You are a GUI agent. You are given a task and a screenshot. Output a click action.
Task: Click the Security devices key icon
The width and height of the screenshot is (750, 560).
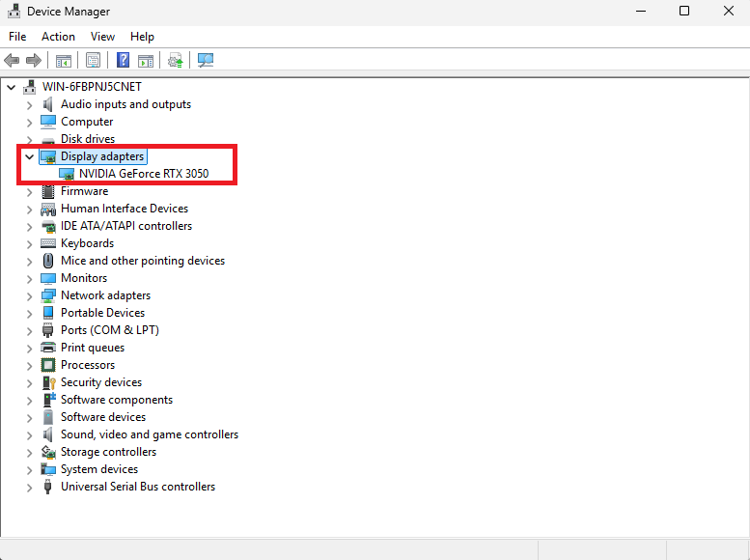click(x=49, y=382)
